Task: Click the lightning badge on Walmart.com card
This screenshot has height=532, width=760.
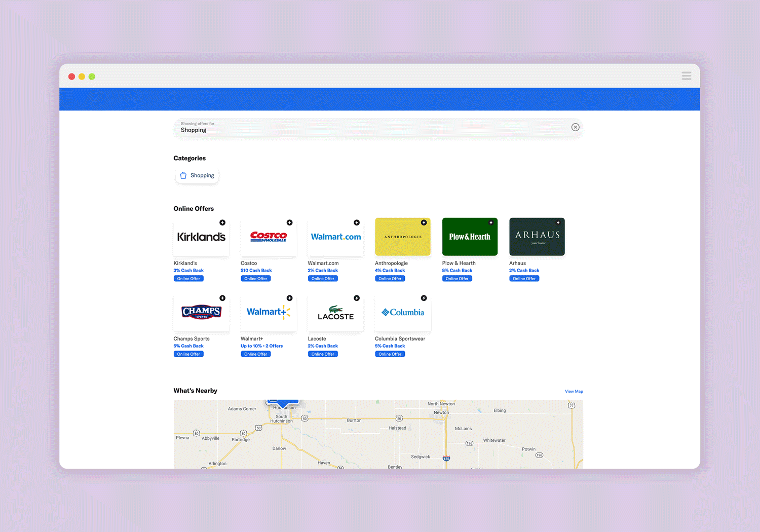Action: [357, 222]
